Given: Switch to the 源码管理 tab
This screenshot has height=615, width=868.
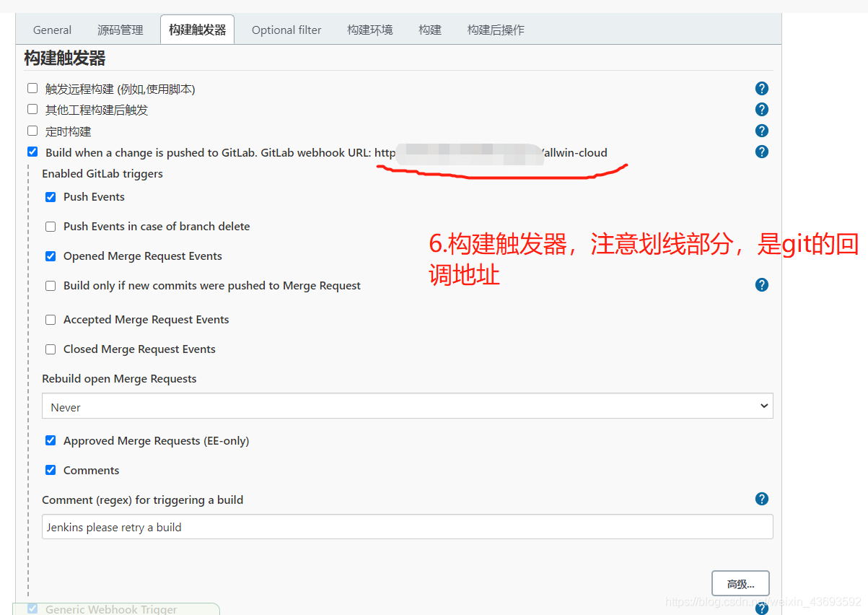Looking at the screenshot, I should [120, 30].
